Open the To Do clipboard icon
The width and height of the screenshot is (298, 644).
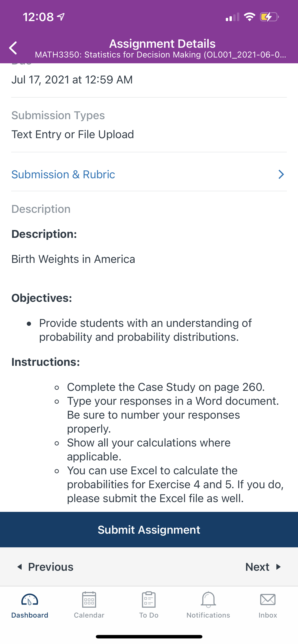click(149, 599)
